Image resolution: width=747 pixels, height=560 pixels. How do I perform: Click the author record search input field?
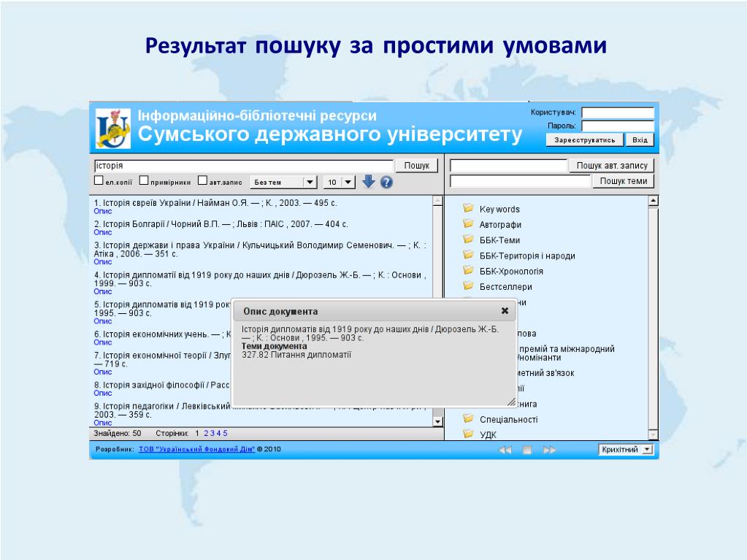508,165
